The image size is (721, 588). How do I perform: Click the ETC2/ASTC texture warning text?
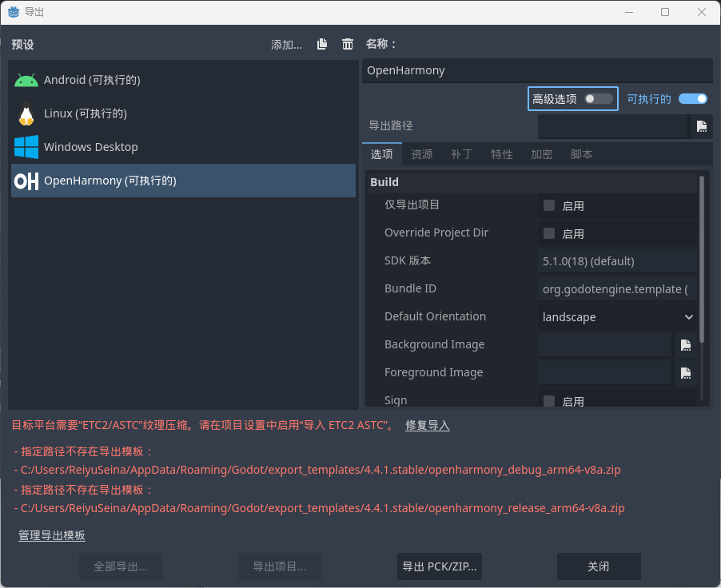tap(203, 425)
